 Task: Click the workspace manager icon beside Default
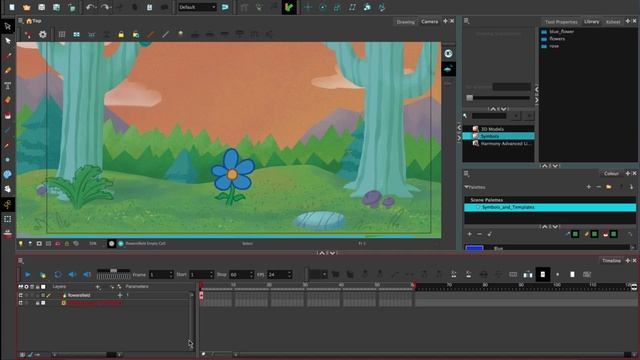pos(225,7)
